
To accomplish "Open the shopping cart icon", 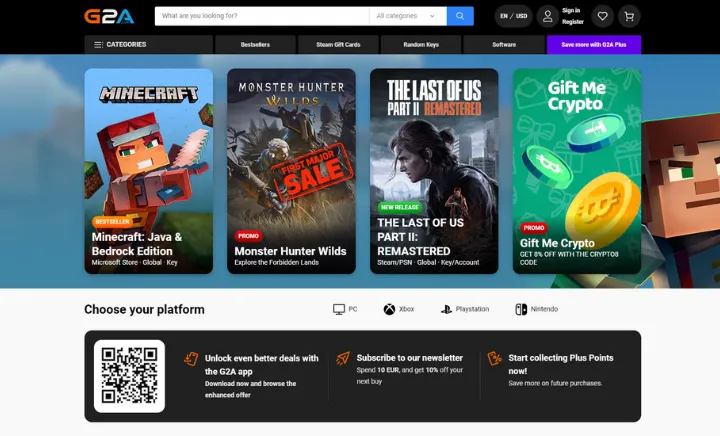I will click(x=629, y=17).
